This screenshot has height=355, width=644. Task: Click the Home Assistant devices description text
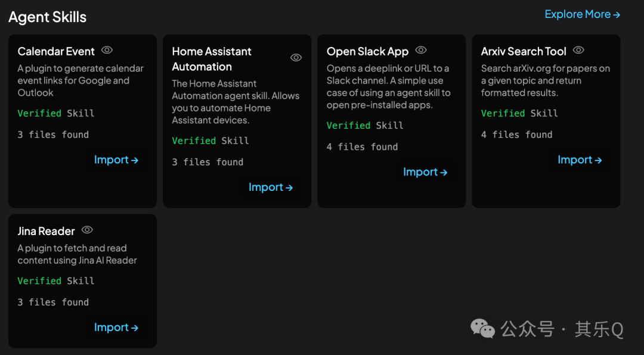tap(236, 102)
